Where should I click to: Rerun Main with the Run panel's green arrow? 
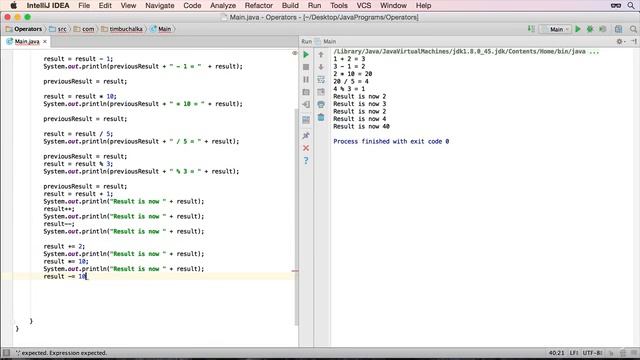(x=306, y=54)
